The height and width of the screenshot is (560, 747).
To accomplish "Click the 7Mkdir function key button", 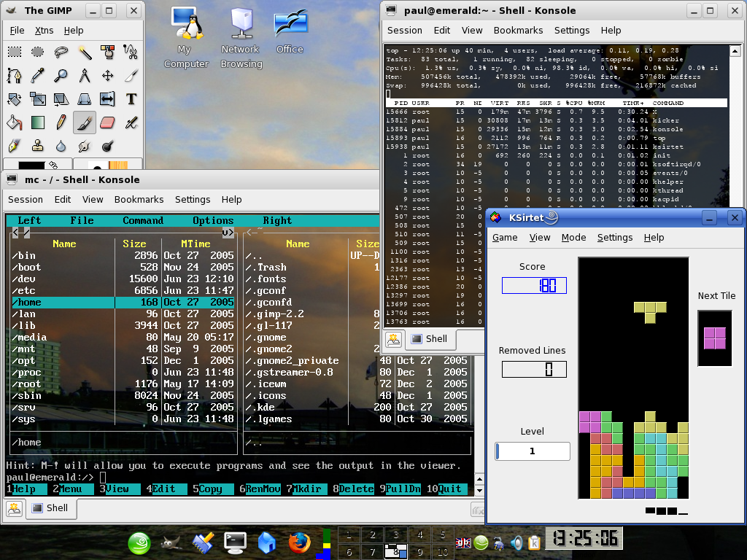I will click(x=306, y=489).
